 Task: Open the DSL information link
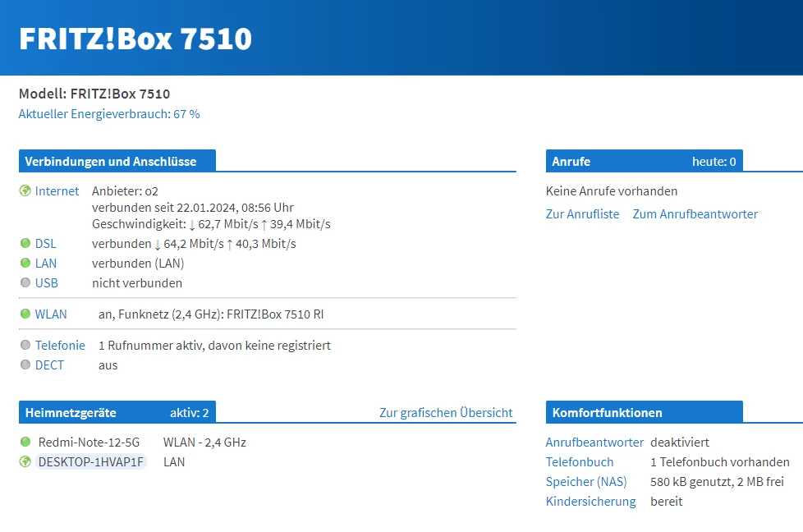(46, 244)
